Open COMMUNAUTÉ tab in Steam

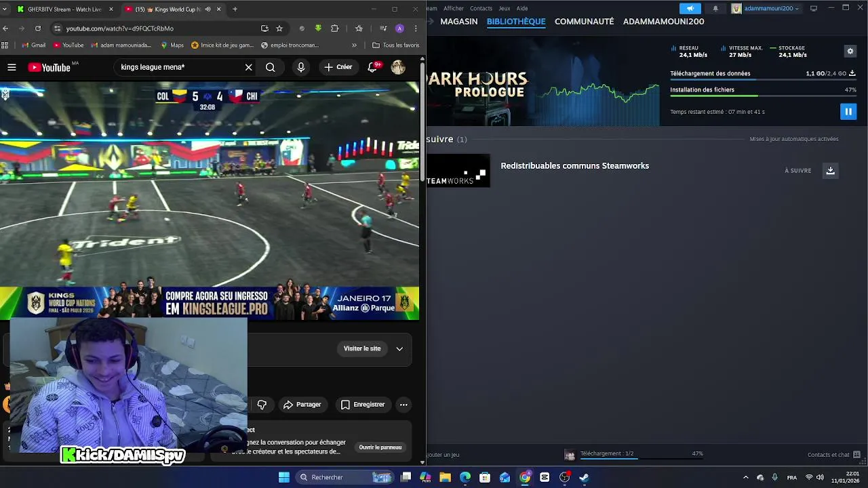pos(584,22)
